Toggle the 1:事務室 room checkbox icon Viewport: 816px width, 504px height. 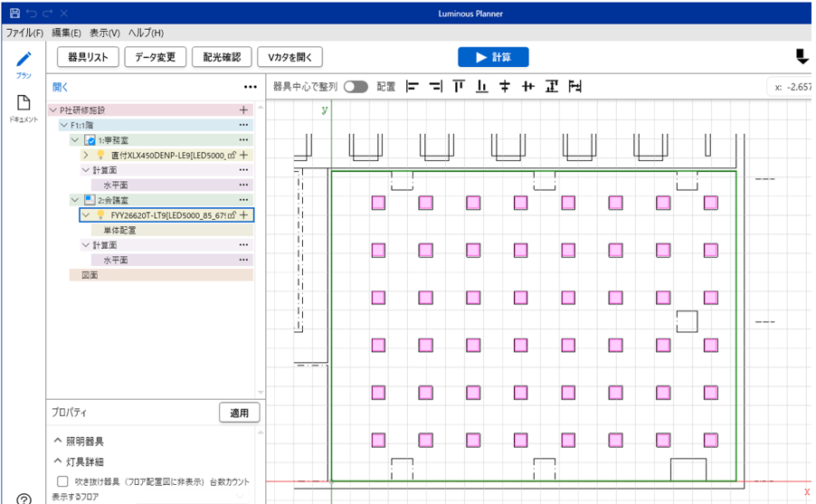pos(90,140)
